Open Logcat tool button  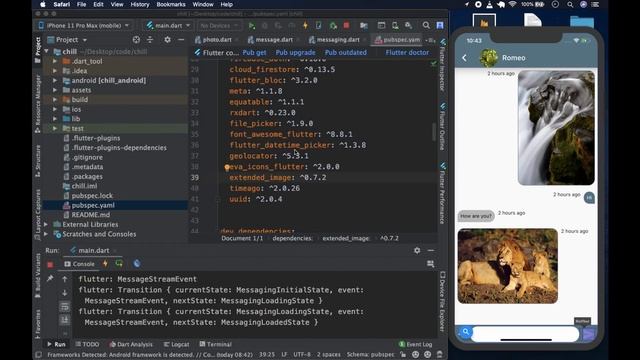[176, 344]
